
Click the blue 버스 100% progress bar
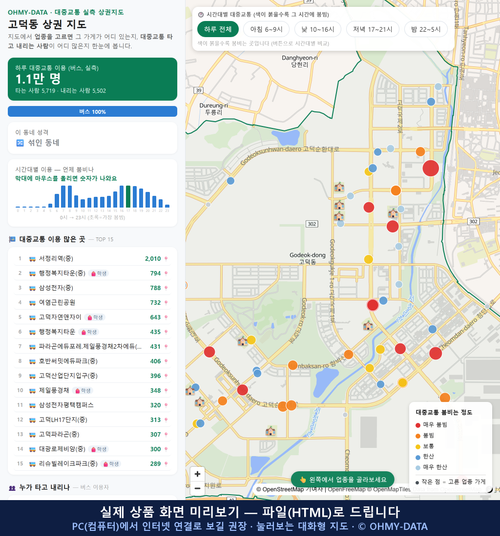pyautogui.click(x=92, y=112)
